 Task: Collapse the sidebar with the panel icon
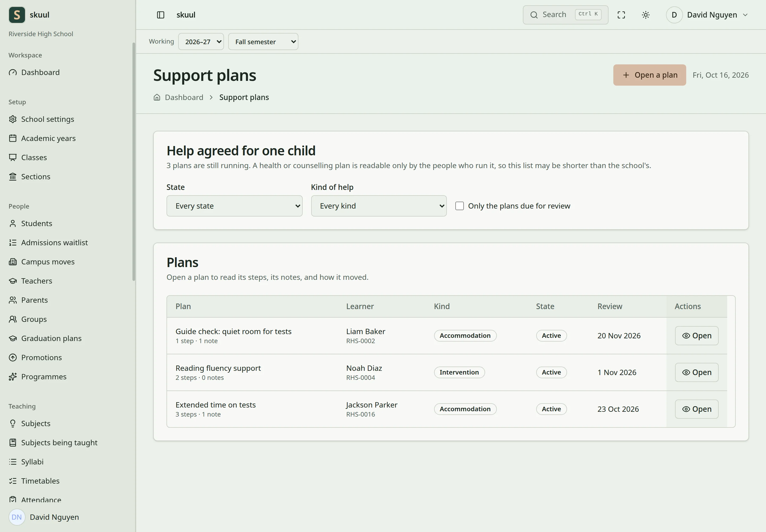click(x=160, y=15)
